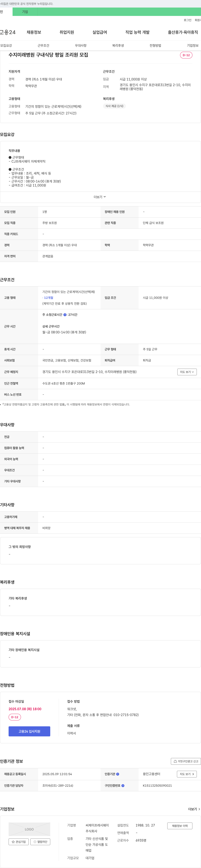
Task: Expand job description with 더보기
Action: pos(100,197)
